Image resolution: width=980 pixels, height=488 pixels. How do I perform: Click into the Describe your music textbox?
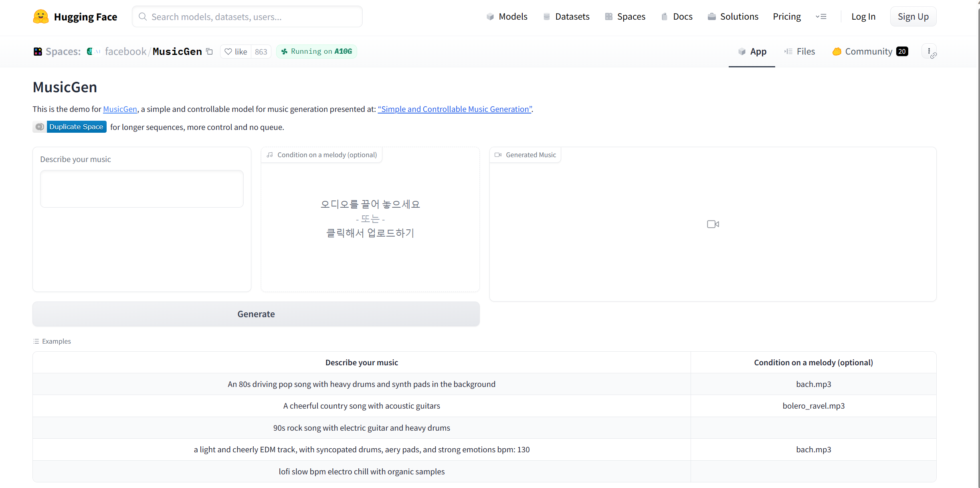coord(141,189)
